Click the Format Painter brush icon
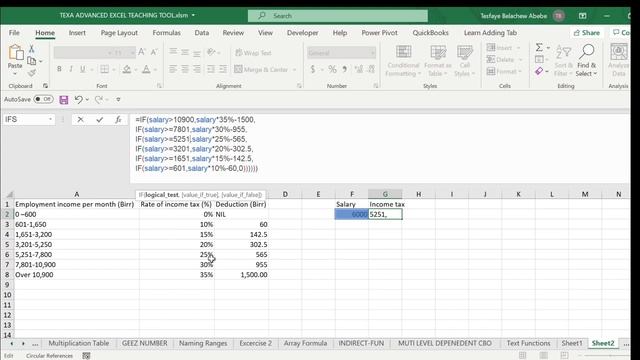 31,73
